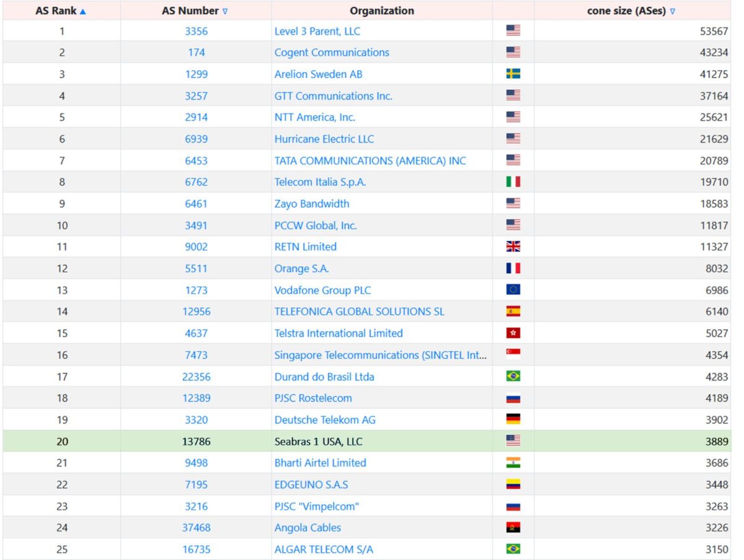Click the ascending sort arrow beside AS Rank
Viewport: 744px width, 560px height.
(83, 11)
